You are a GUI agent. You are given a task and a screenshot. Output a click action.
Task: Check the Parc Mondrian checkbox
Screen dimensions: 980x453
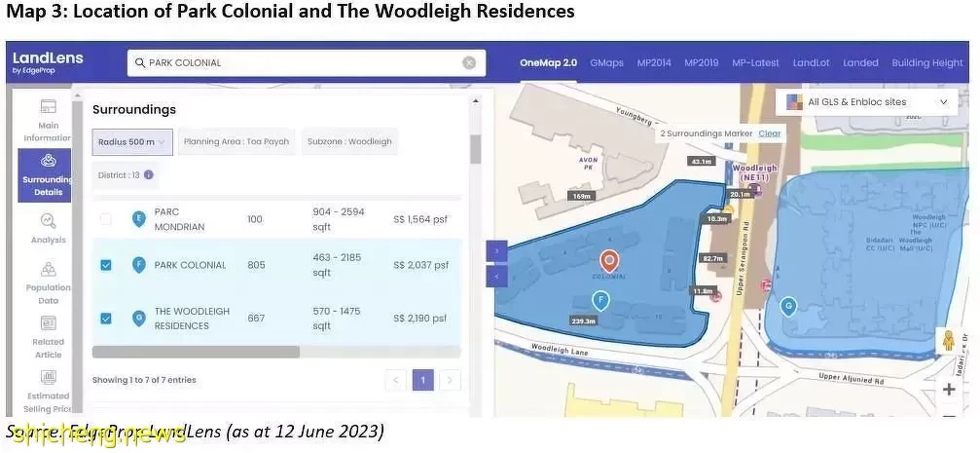(106, 219)
